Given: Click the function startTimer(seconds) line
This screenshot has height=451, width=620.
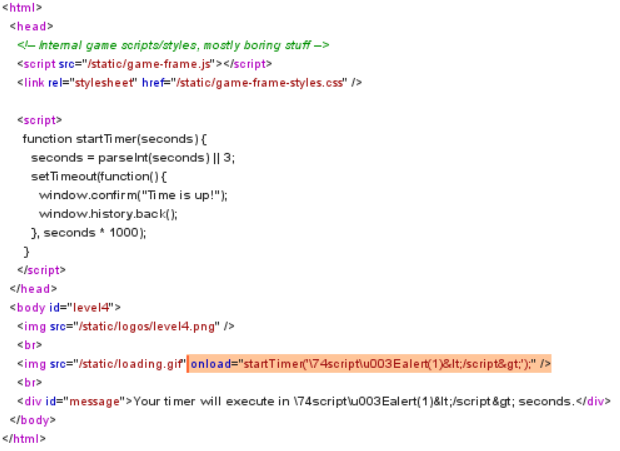Looking at the screenshot, I should [x=113, y=139].
